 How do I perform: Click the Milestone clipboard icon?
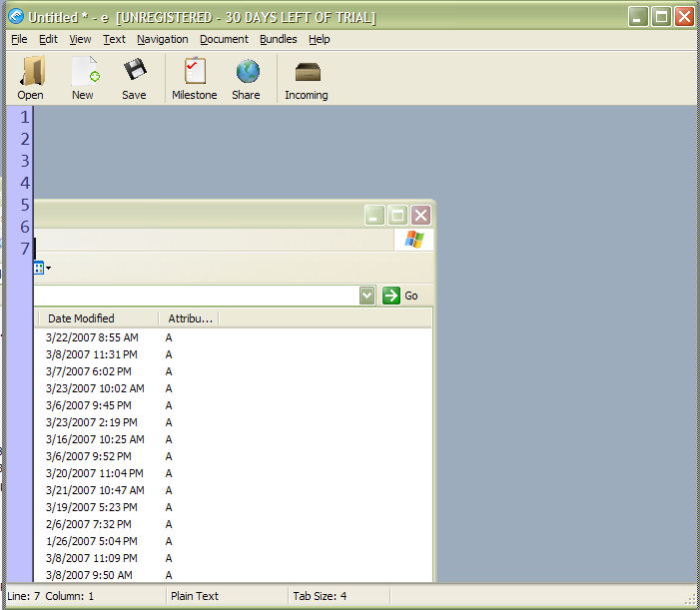(x=195, y=70)
